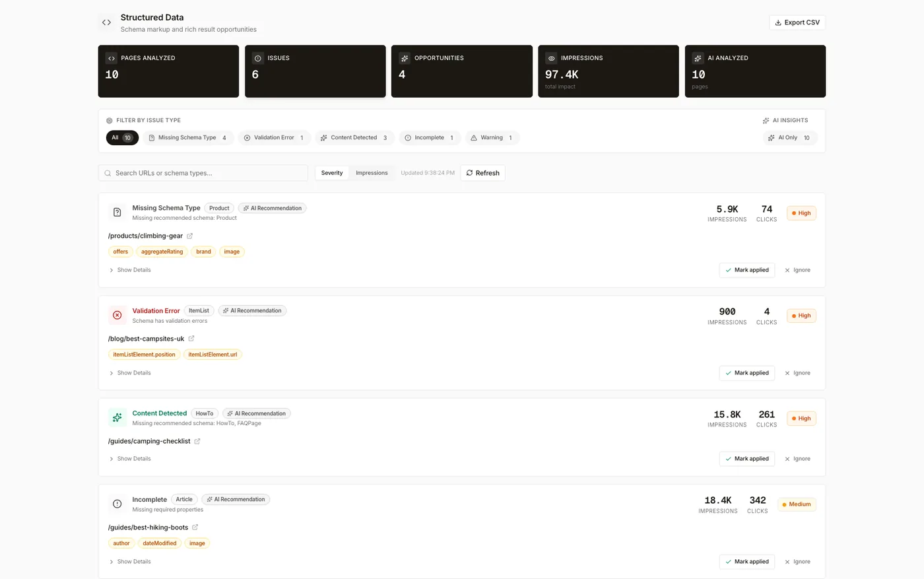Click the Export CSV button
Image resolution: width=924 pixels, height=579 pixels.
[x=797, y=22]
